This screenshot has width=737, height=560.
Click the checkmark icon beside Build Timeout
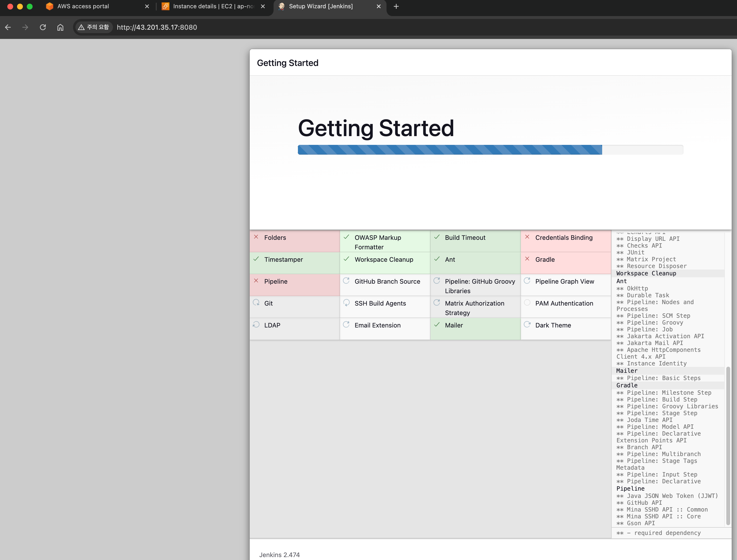437,237
